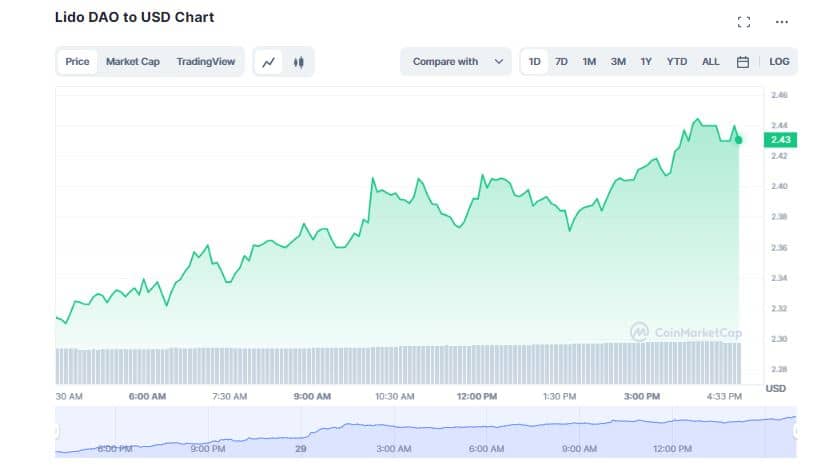Click the 9:00 AM x-axis label on main chart
824x467 pixels.
pos(312,397)
